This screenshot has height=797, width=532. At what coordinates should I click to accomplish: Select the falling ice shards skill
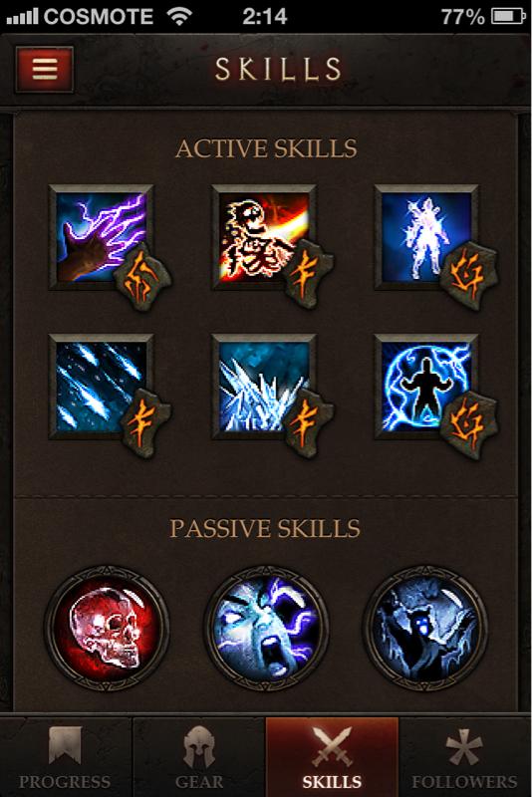[101, 387]
